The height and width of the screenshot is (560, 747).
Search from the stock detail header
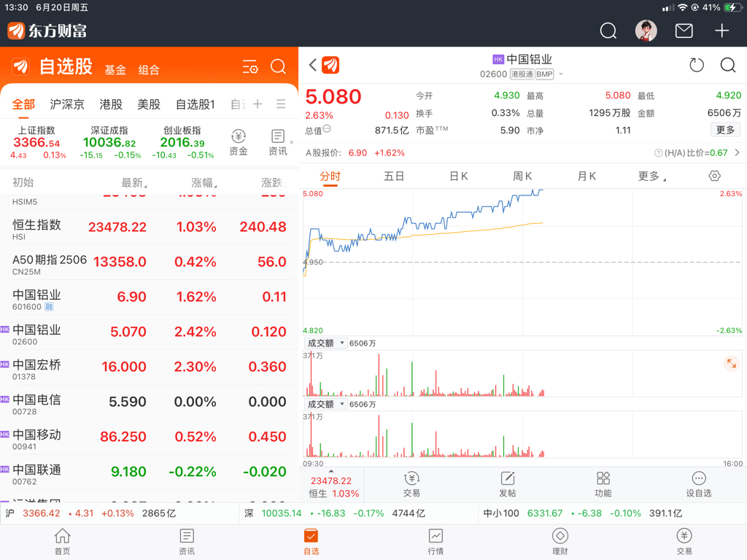[728, 65]
